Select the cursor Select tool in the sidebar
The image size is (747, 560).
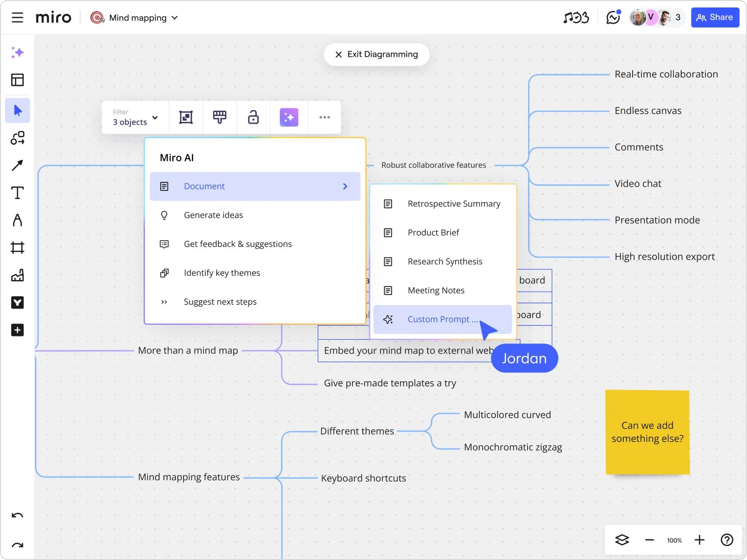click(17, 111)
